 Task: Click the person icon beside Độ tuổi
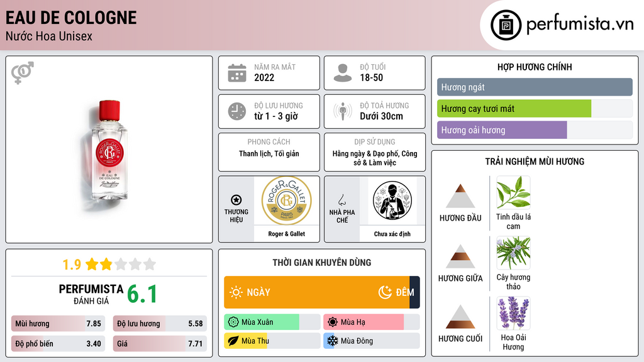(343, 73)
